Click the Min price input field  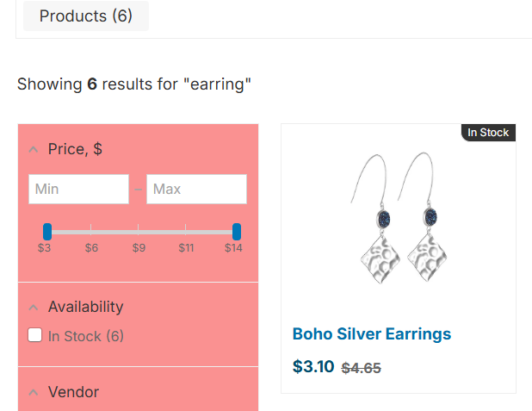pyautogui.click(x=78, y=189)
